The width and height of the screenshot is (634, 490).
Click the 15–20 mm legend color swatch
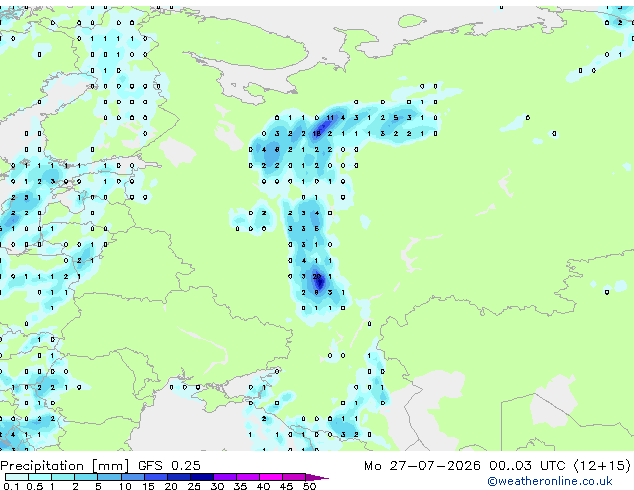[x=155, y=477]
